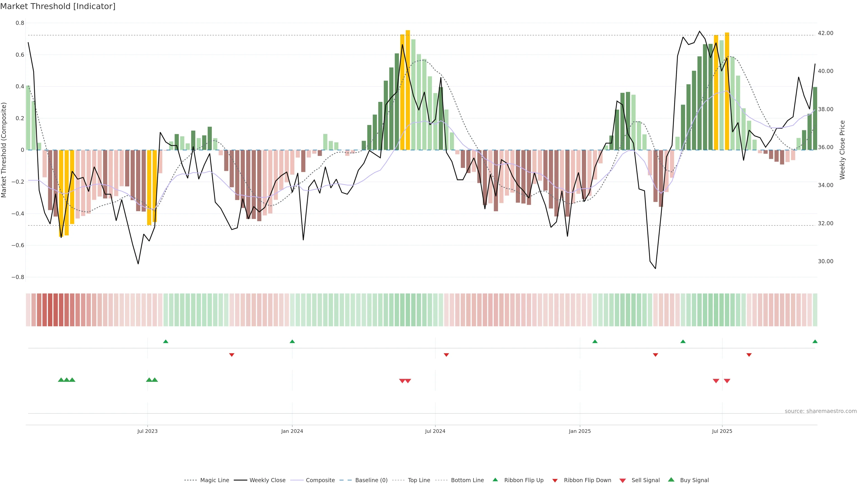Click the darkest red ribbon heatmap cell
868x488 pixels.
pos(50,310)
